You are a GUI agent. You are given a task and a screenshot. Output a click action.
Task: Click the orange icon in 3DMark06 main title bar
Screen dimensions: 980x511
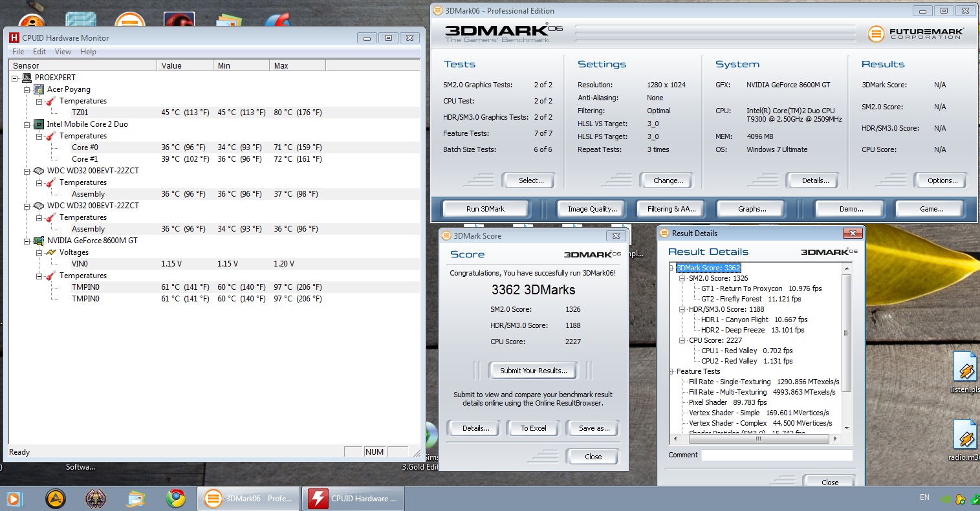point(438,10)
